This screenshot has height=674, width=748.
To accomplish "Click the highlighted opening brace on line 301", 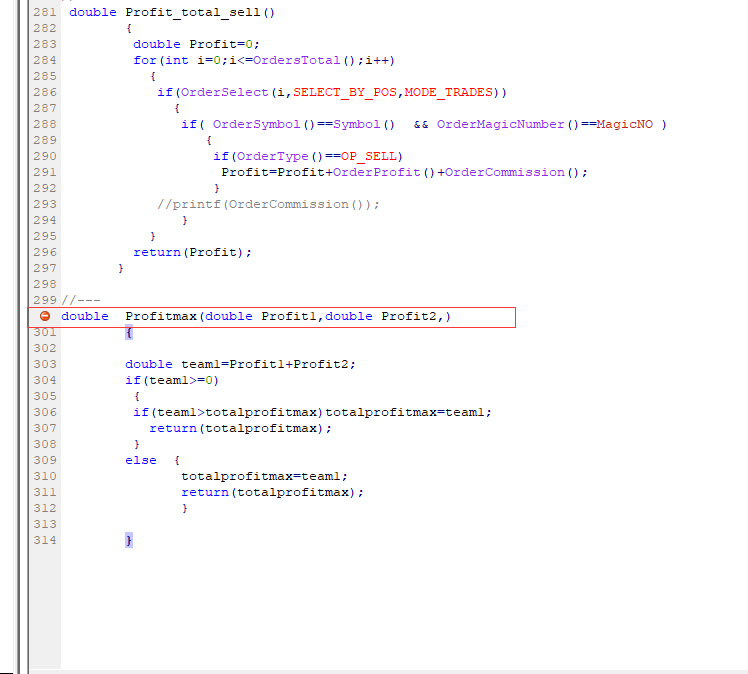I will (129, 332).
